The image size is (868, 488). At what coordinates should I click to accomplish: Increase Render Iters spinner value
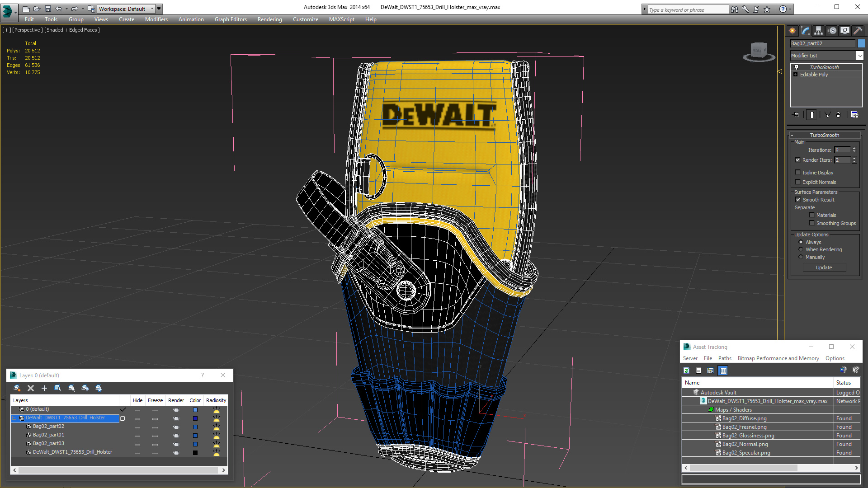click(x=854, y=158)
